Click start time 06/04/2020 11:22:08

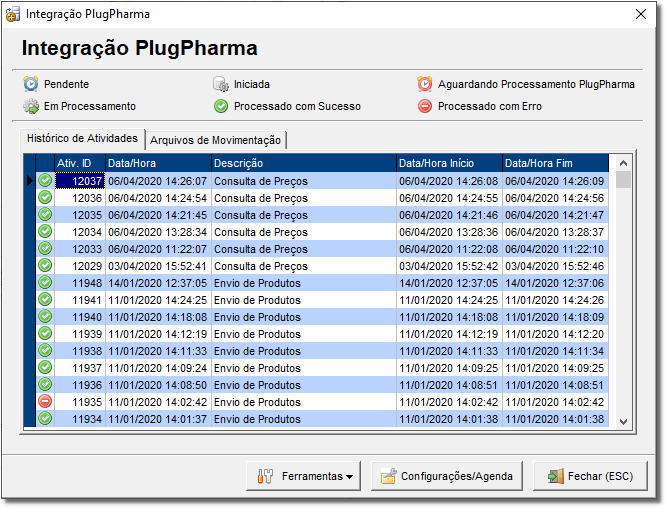(x=448, y=249)
